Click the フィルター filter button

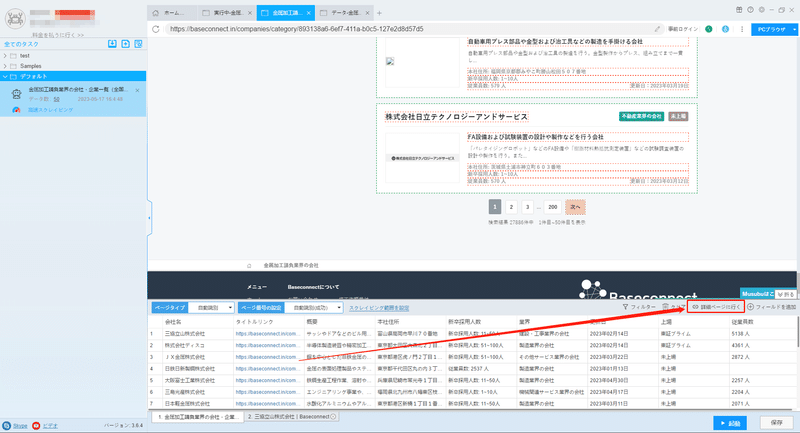pyautogui.click(x=639, y=307)
